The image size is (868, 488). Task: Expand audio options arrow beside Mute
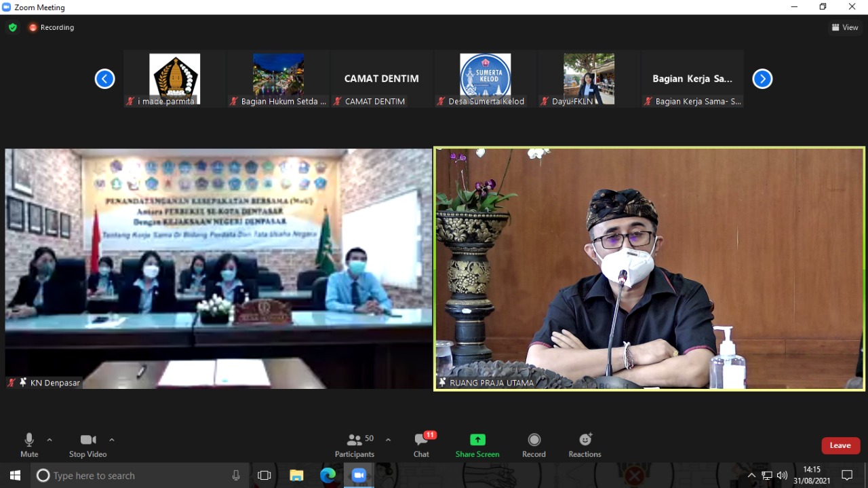pyautogui.click(x=50, y=440)
